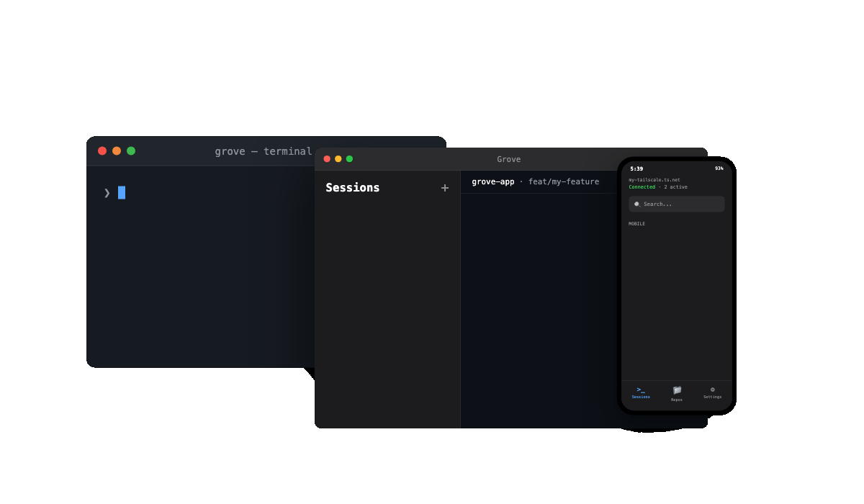Image resolution: width=864 pixels, height=504 pixels.
Task: Click the clock showing 5:39
Action: pyautogui.click(x=636, y=168)
